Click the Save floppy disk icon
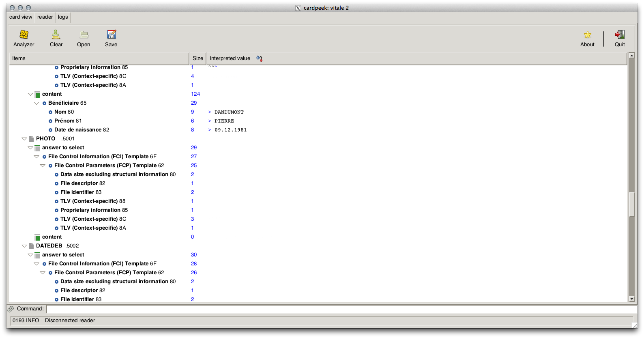 click(x=111, y=35)
